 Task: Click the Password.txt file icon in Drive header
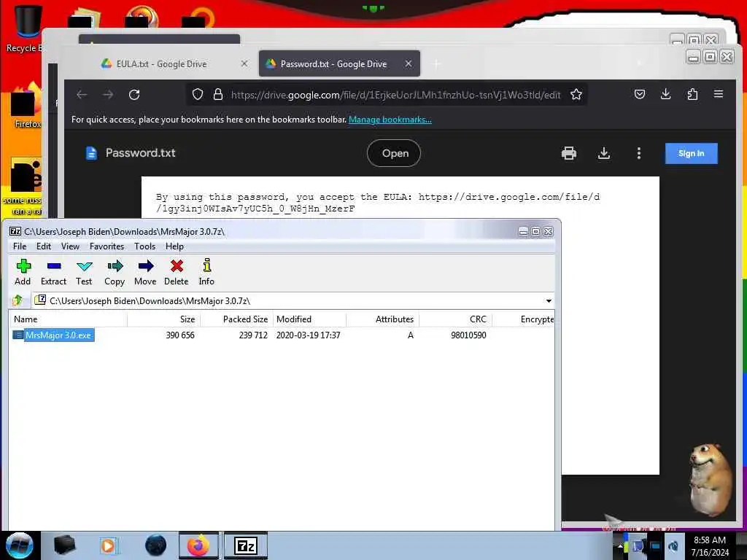point(91,153)
